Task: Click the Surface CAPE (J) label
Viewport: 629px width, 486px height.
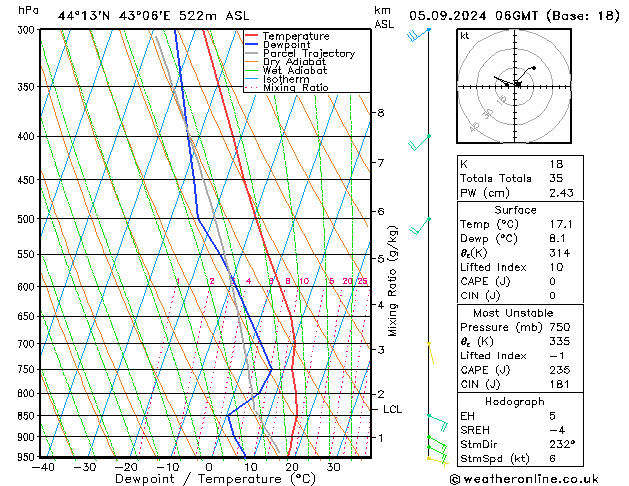Action: tap(485, 281)
